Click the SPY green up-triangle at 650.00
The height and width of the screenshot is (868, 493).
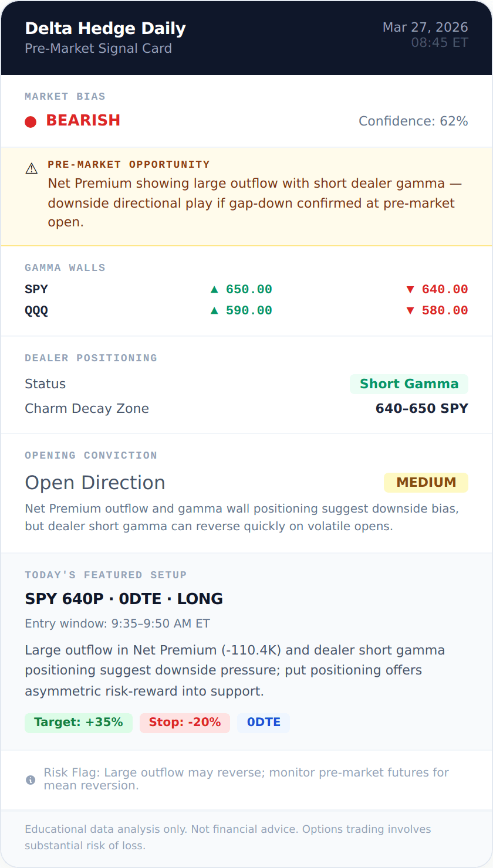coord(214,289)
